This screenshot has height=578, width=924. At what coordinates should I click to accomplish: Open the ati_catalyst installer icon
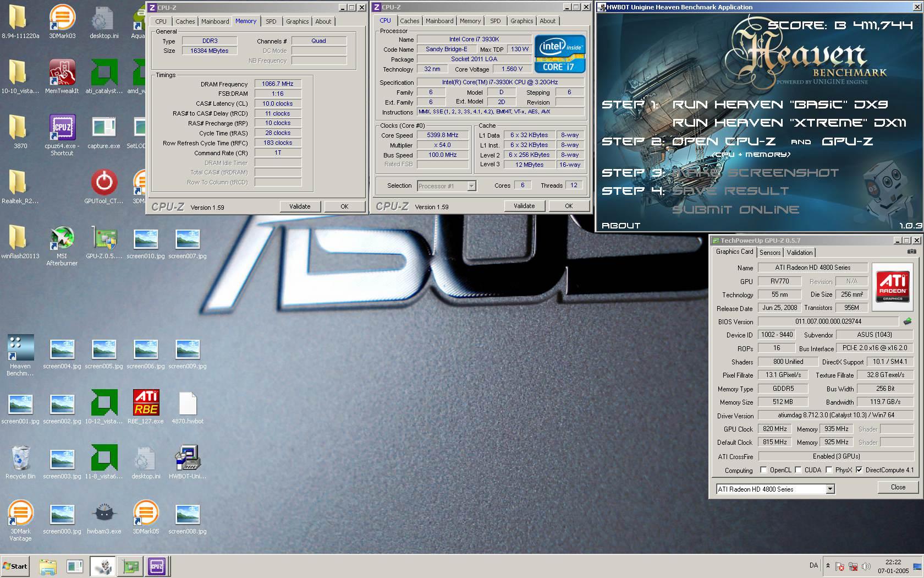tap(104, 76)
